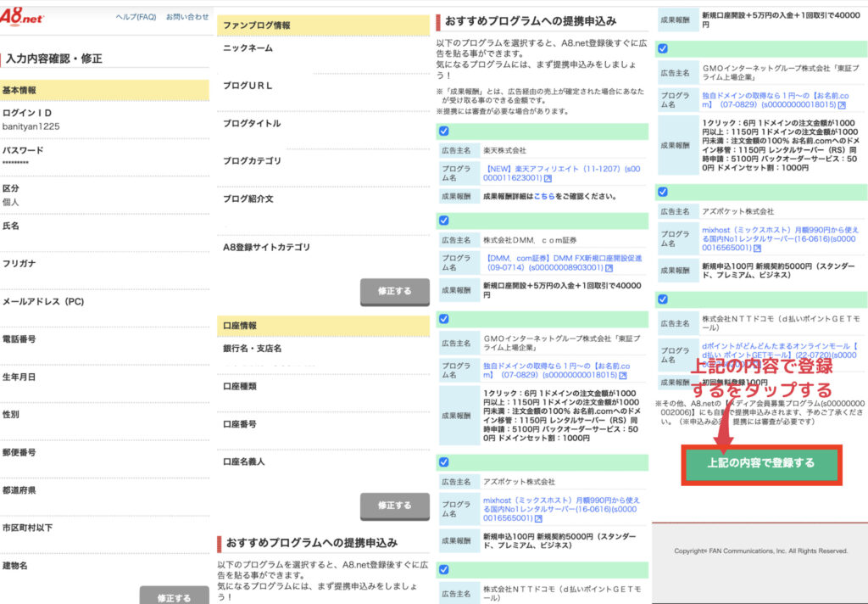Click the A8登録サイトカテゴリ label

click(x=266, y=248)
